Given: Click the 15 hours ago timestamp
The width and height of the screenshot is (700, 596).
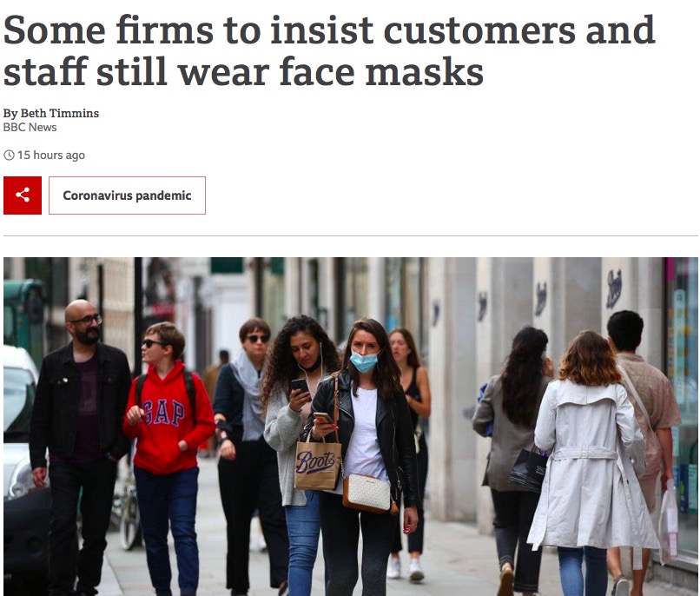Looking at the screenshot, I should 51,156.
